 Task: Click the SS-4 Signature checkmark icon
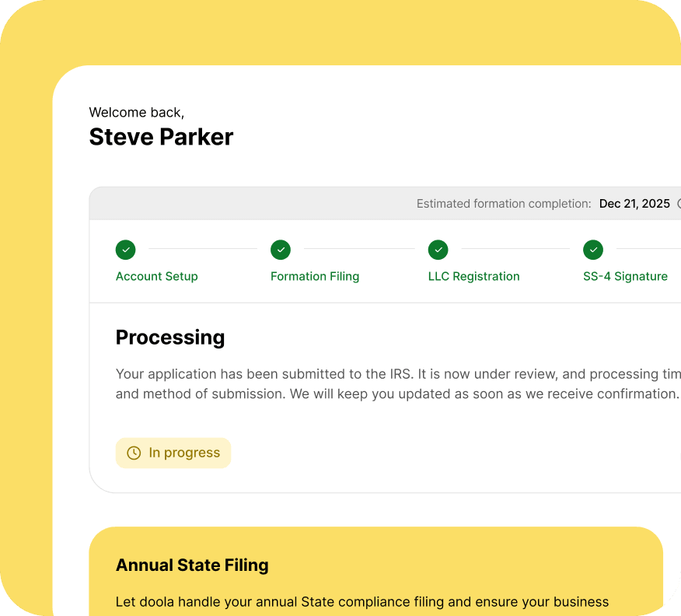point(593,250)
